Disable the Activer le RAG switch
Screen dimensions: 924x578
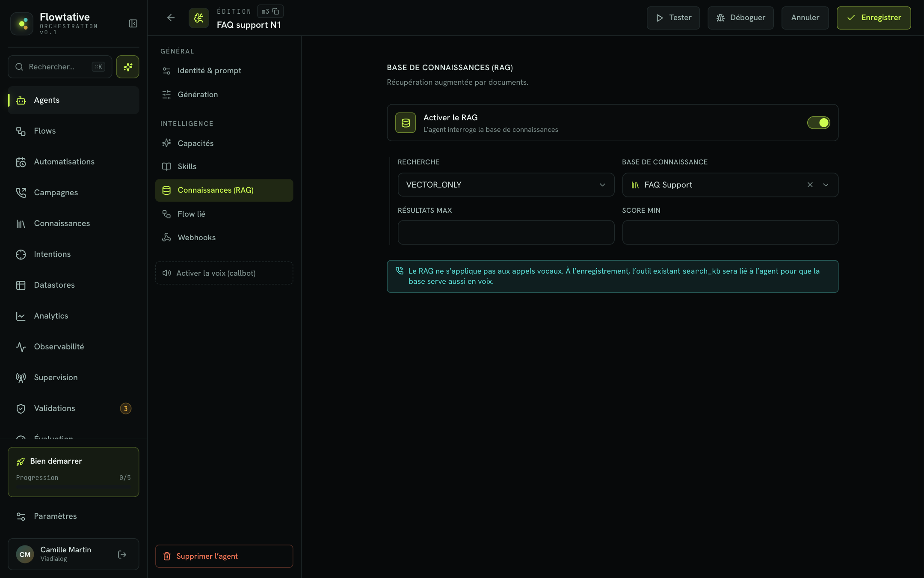click(x=818, y=123)
